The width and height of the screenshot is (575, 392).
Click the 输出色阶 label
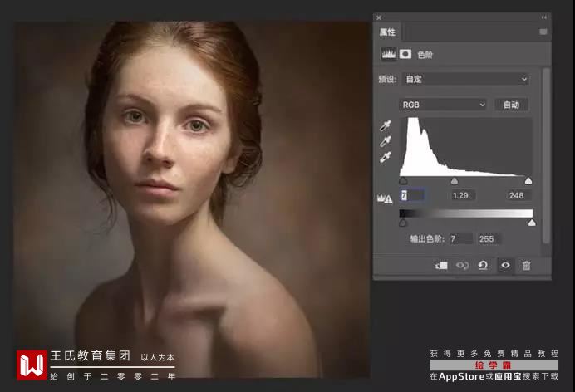click(x=427, y=239)
